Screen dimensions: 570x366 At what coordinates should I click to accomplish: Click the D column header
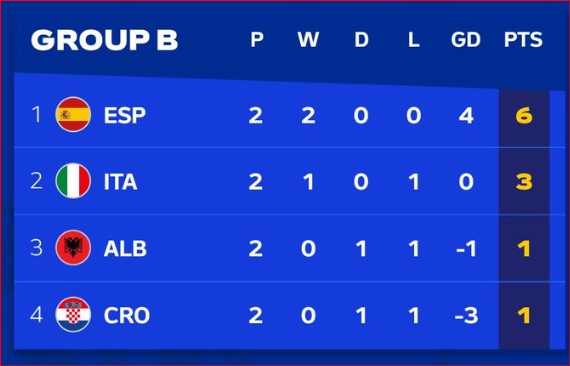(361, 40)
